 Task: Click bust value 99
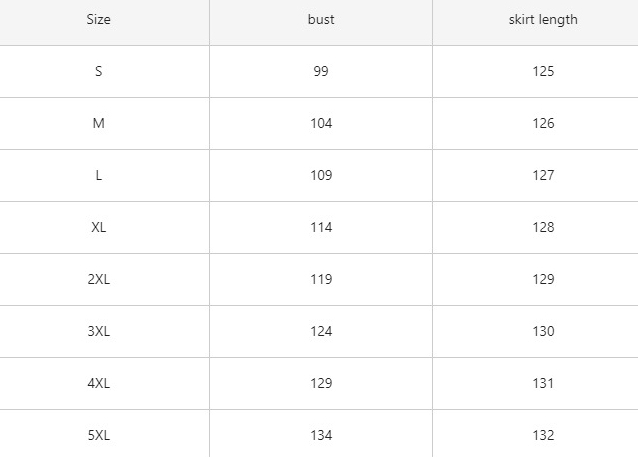(x=321, y=72)
